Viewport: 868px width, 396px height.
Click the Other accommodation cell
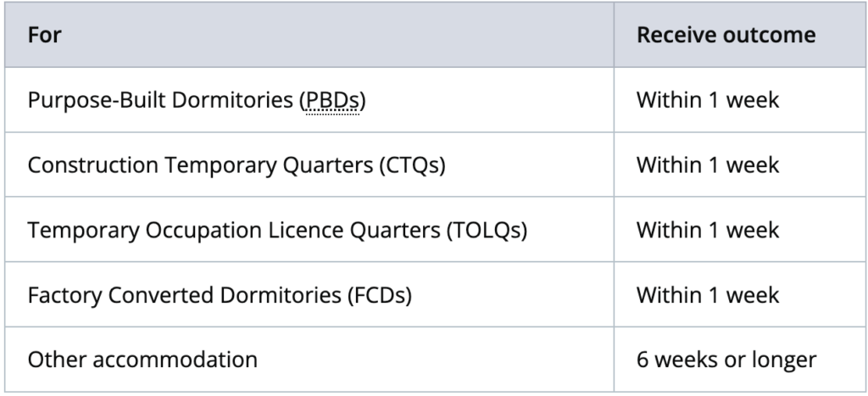coord(309,360)
